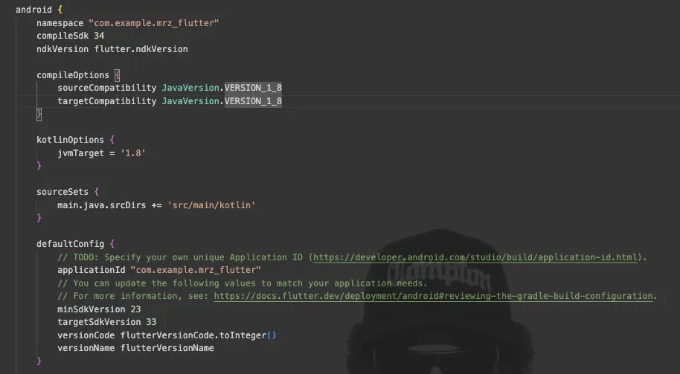Click the closing brace of sourceSets
Screen dimensions: 680x374
[39, 218]
